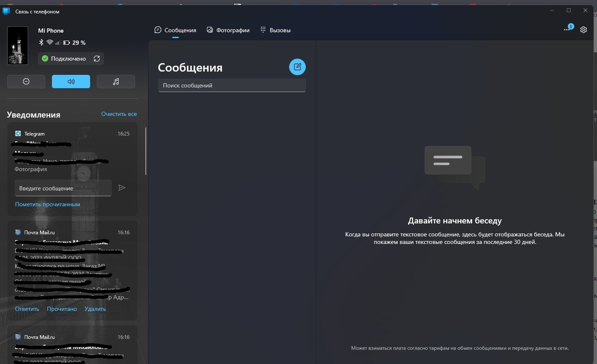Image resolution: width=597 pixels, height=364 pixels.
Task: Open the Вызовы tab
Action: [275, 30]
